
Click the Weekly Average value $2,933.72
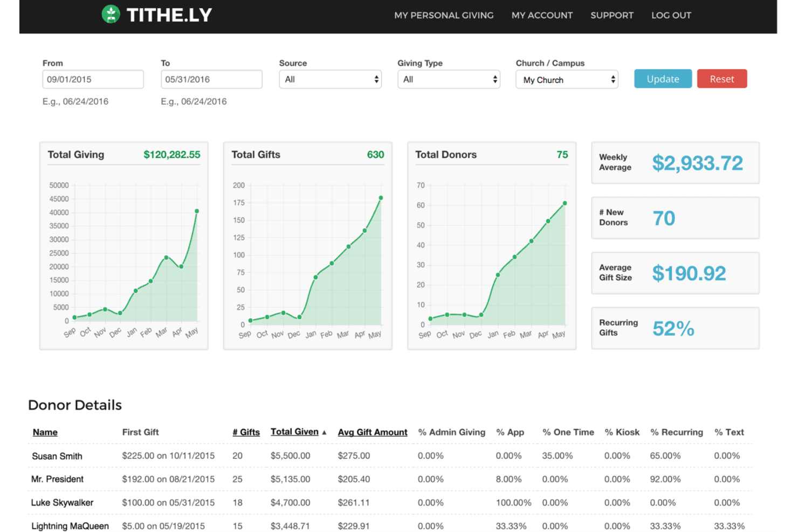[698, 163]
